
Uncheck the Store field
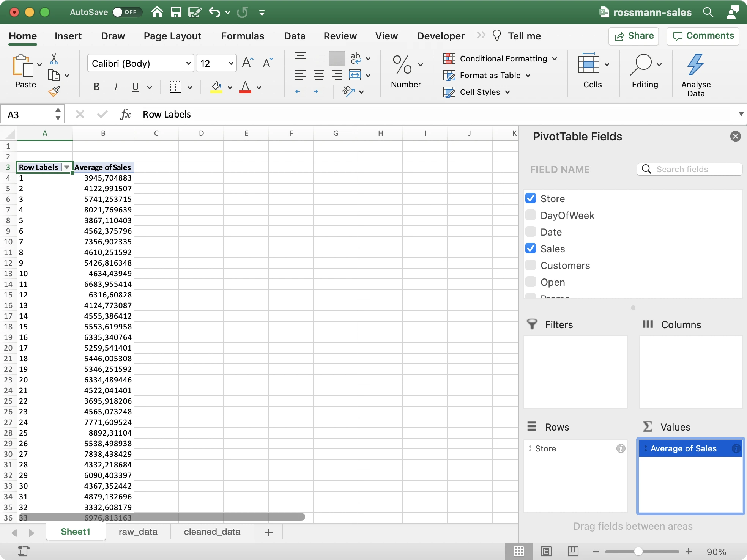(x=531, y=198)
